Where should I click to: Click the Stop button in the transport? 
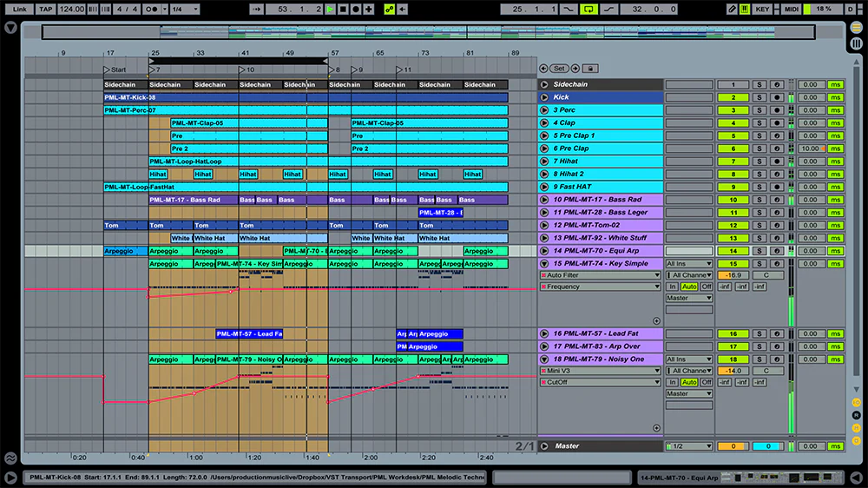(343, 9)
